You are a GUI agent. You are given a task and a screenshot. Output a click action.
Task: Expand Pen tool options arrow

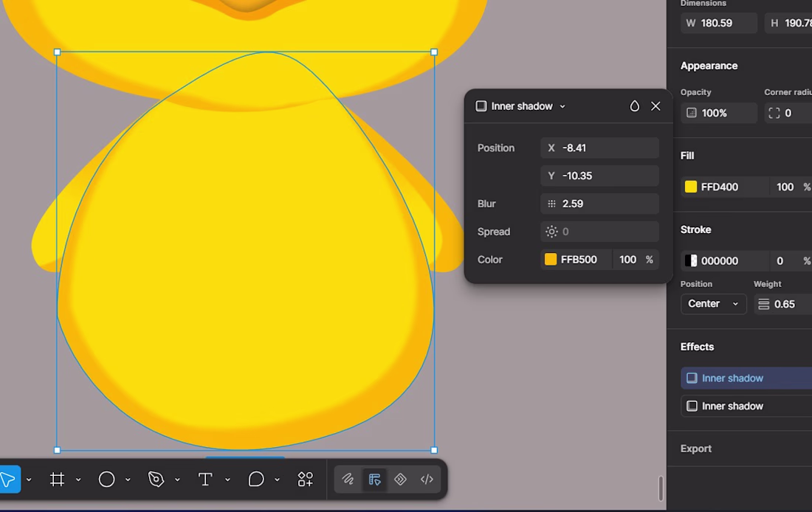click(x=178, y=480)
